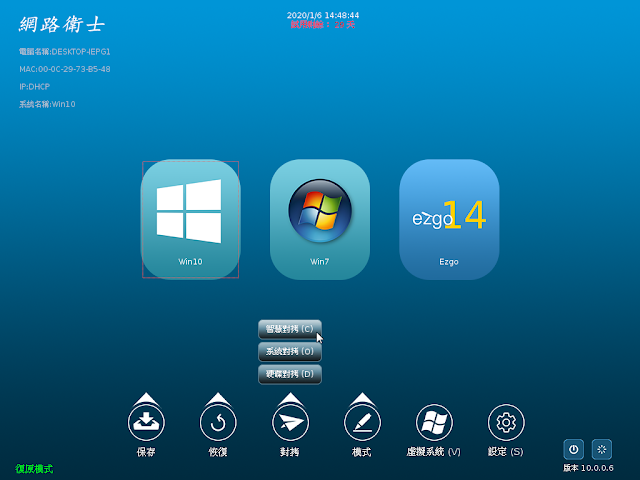640x480 pixels.
Task: Click the Win10 caption under the tile
Action: pyautogui.click(x=190, y=262)
